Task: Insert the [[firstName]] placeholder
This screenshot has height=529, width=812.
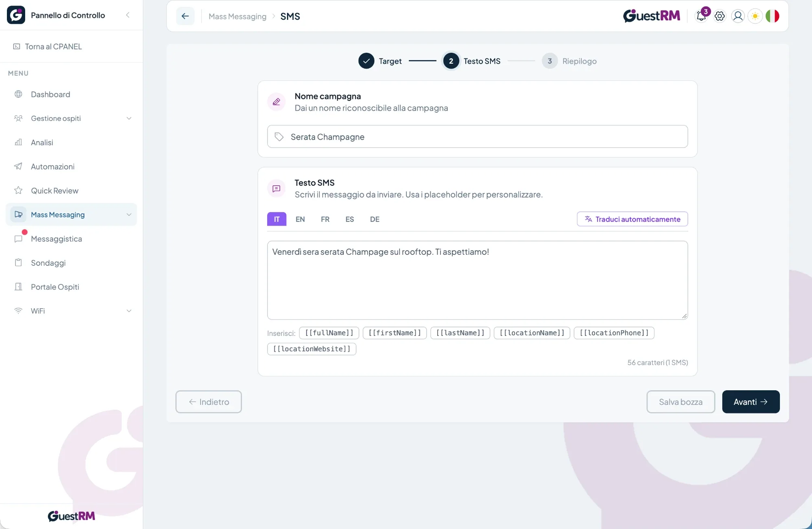Action: pos(395,333)
